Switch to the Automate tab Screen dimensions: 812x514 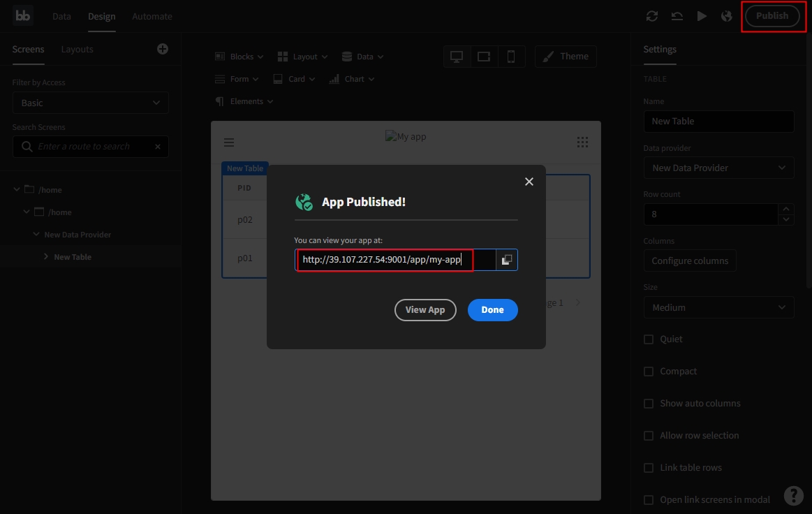152,16
